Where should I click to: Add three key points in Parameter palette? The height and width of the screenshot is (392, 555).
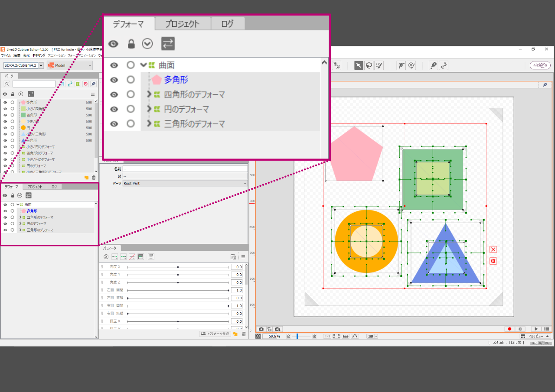pos(124,257)
